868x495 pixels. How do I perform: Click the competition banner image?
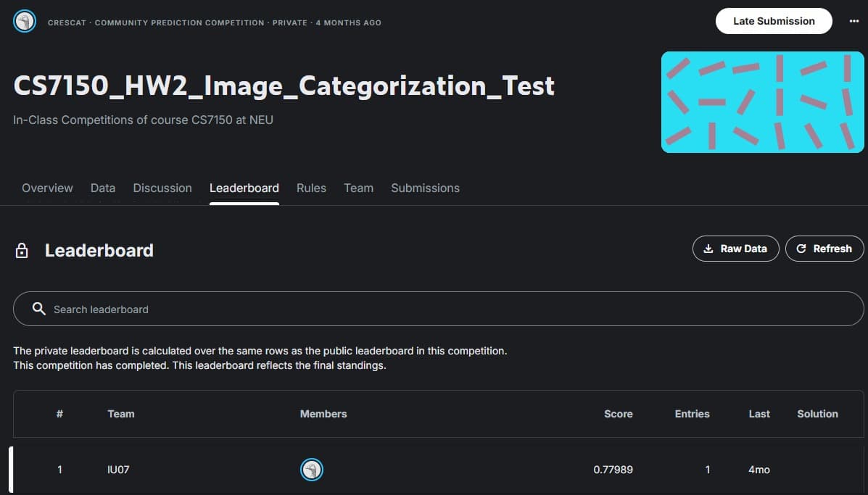762,101
